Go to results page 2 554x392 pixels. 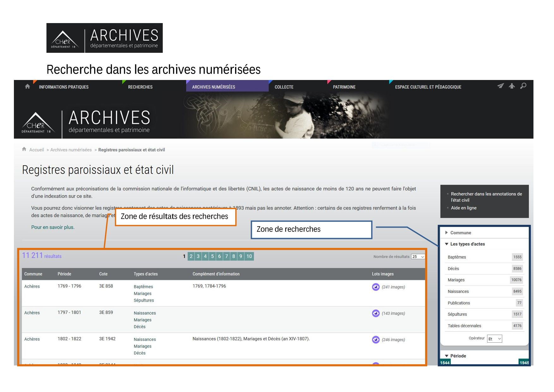coord(191,256)
